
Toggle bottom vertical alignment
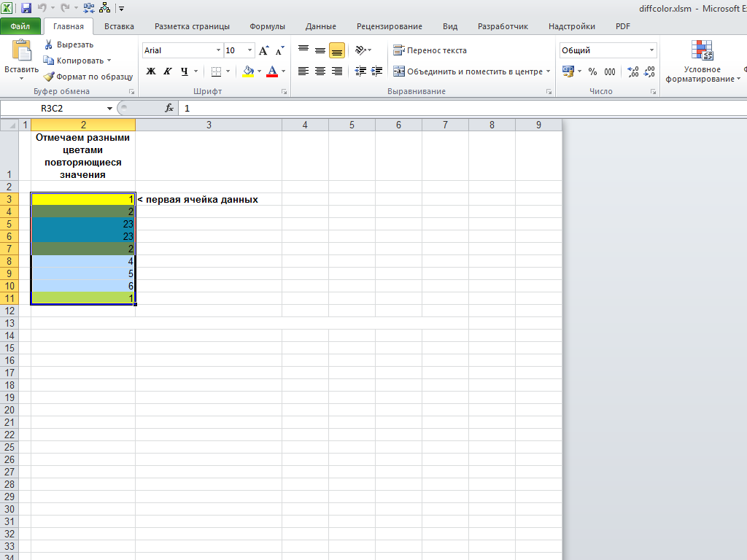pos(337,50)
